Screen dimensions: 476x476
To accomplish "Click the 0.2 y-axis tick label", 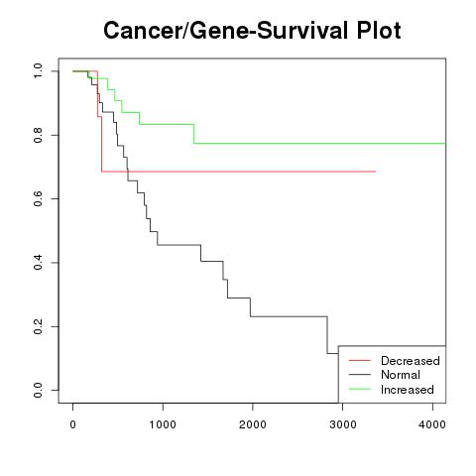I will pyautogui.click(x=38, y=326).
